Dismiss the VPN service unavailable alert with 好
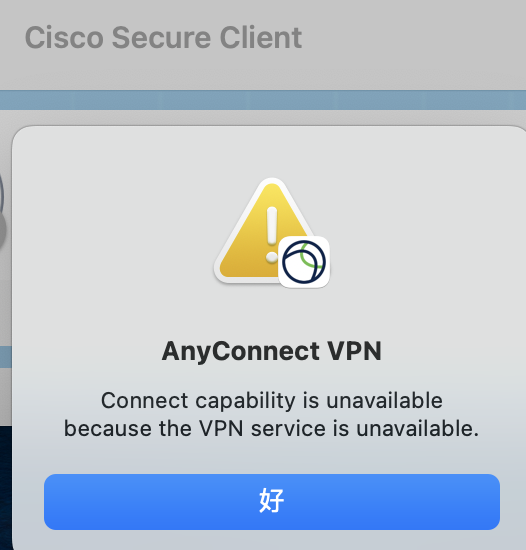This screenshot has width=526, height=550. point(272,502)
